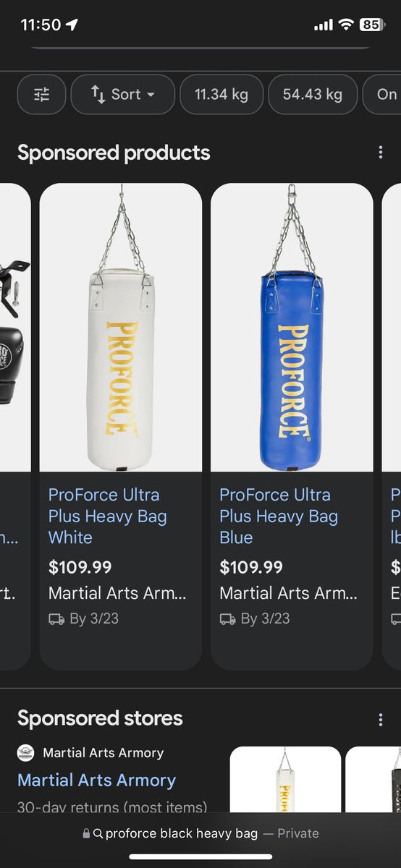Image resolution: width=401 pixels, height=868 pixels.
Task: Open ProForce Ultra Plus Heavy Bag White link
Action: coord(108,516)
